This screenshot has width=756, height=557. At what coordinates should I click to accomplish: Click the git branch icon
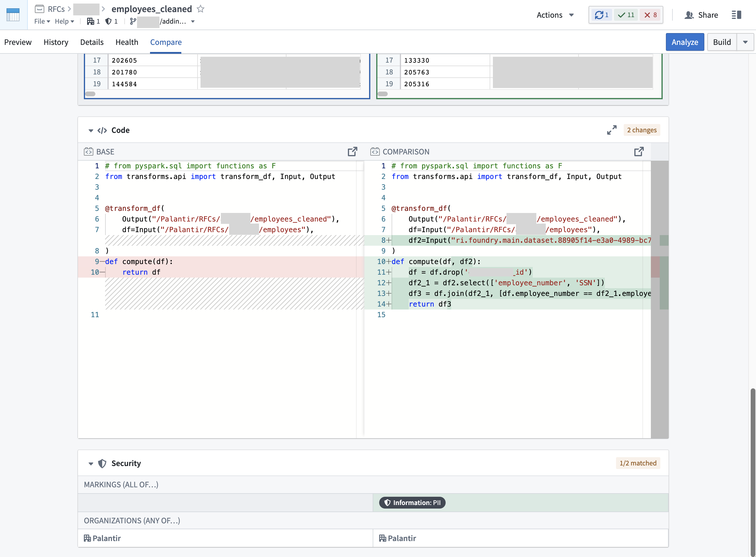[133, 21]
